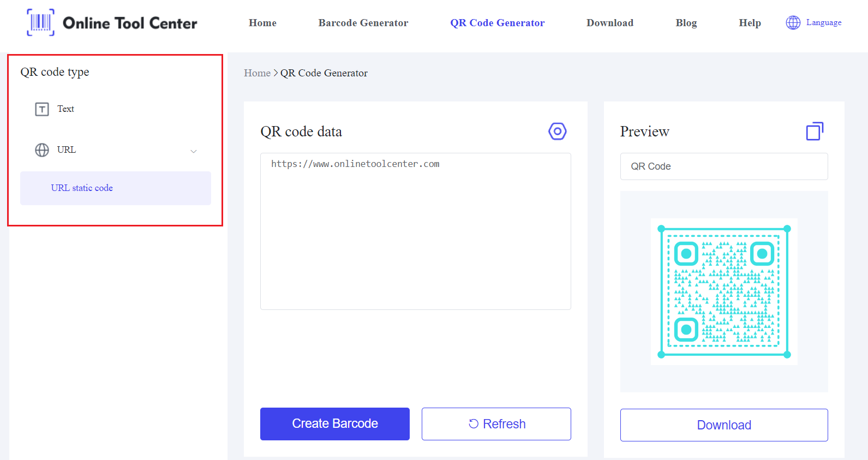Collapse the URL type chevron
This screenshot has height=460, width=868.
coord(194,151)
